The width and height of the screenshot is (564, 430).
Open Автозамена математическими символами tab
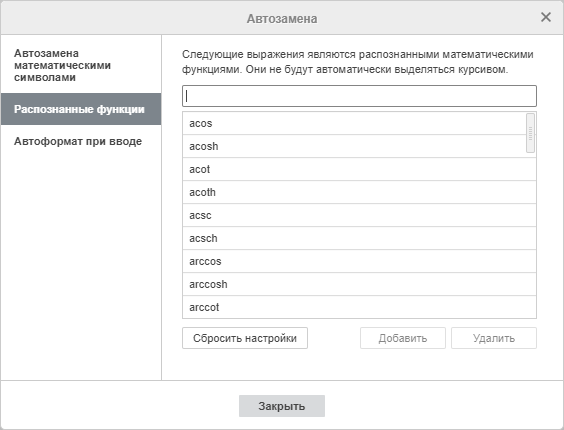(81, 65)
